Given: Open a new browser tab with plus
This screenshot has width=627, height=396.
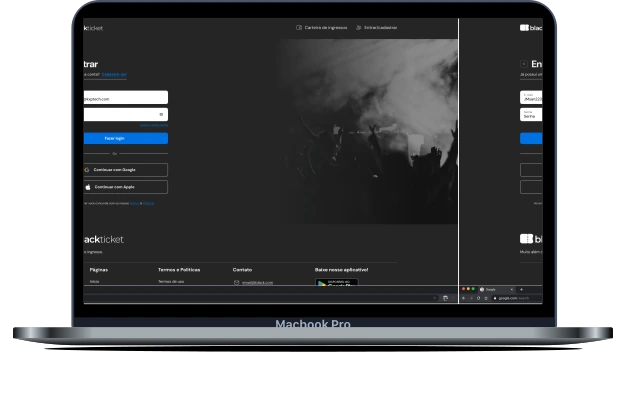Looking at the screenshot, I should tap(521, 289).
